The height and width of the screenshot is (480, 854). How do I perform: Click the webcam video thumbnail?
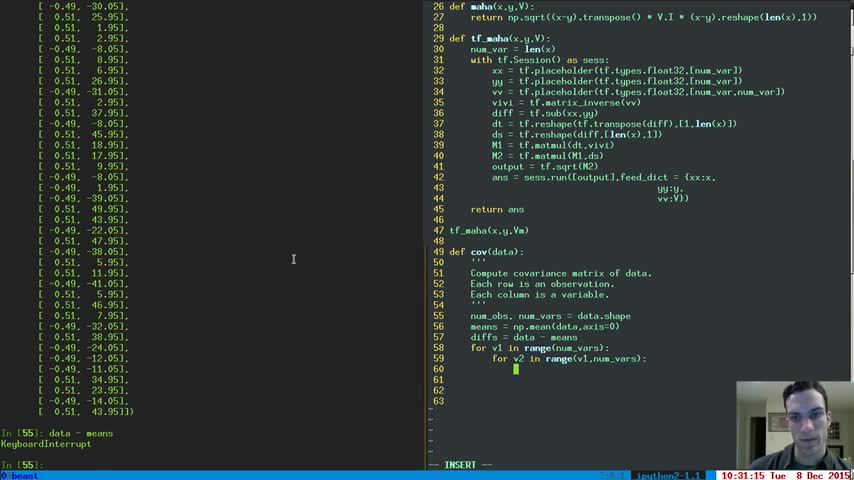(x=795, y=425)
